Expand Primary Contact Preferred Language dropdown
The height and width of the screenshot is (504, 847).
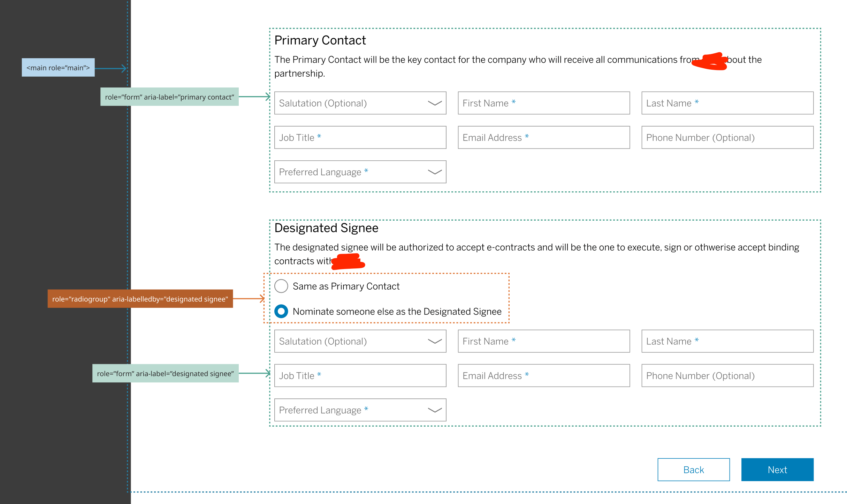pyautogui.click(x=360, y=172)
